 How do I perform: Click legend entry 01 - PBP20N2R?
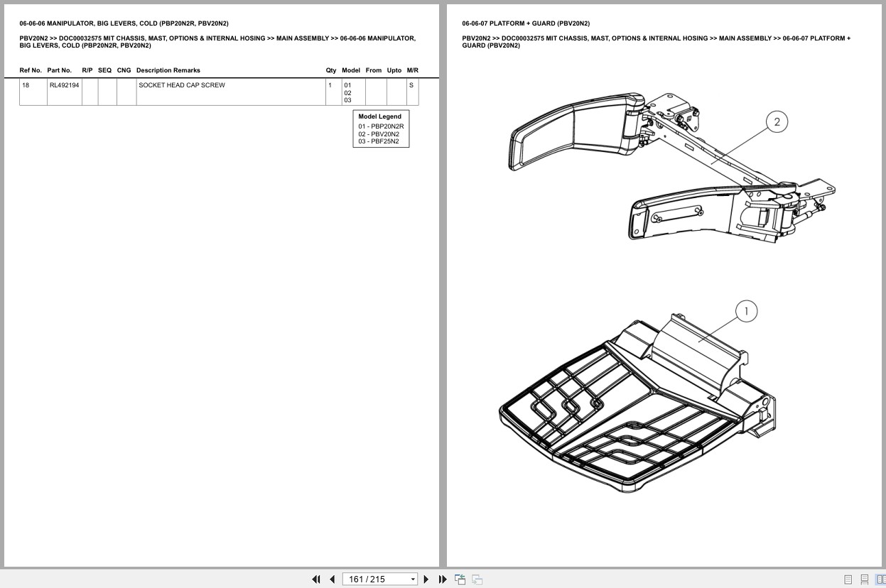point(381,126)
